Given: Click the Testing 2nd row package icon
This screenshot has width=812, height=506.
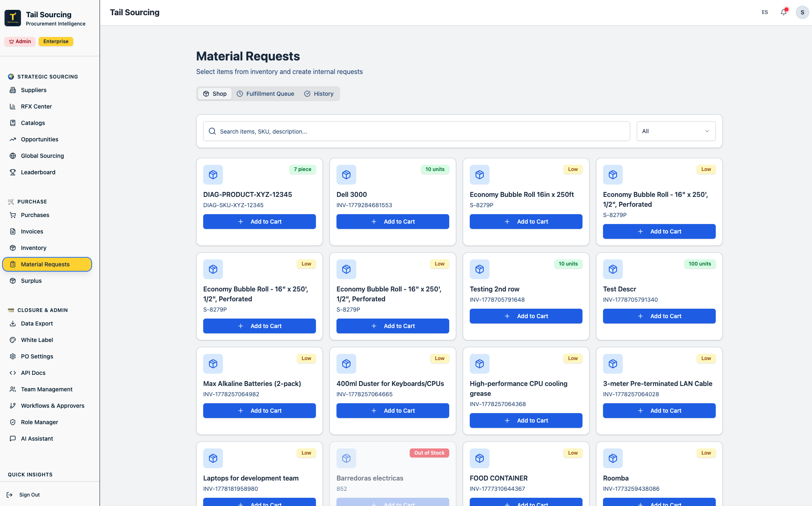Looking at the screenshot, I should click(x=480, y=269).
